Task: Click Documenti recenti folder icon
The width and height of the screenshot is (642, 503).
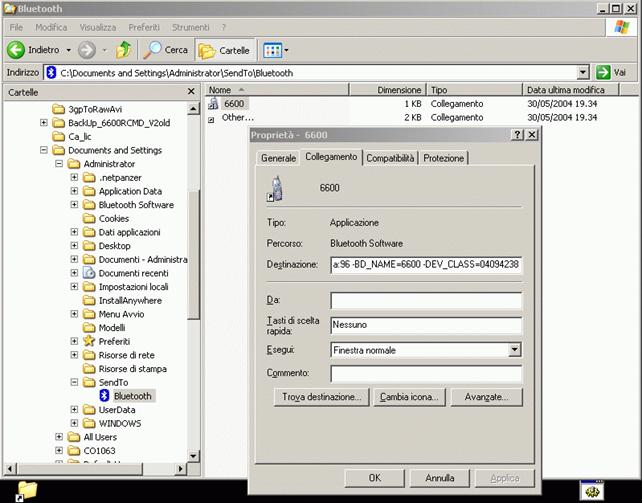Action: click(x=89, y=273)
